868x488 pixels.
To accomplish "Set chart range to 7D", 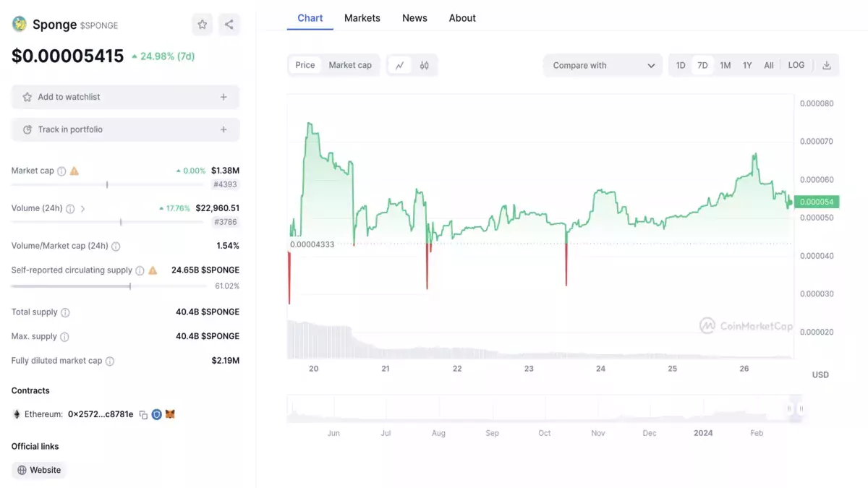I will tap(702, 65).
